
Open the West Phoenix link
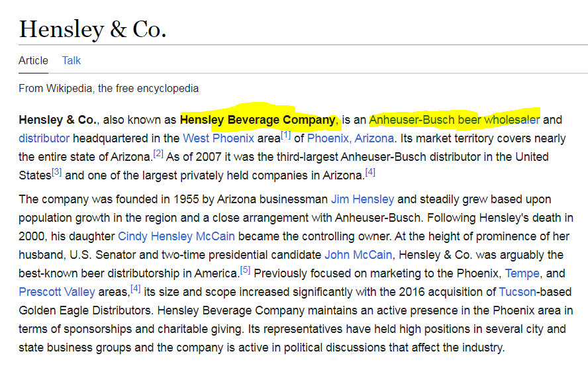[219, 138]
